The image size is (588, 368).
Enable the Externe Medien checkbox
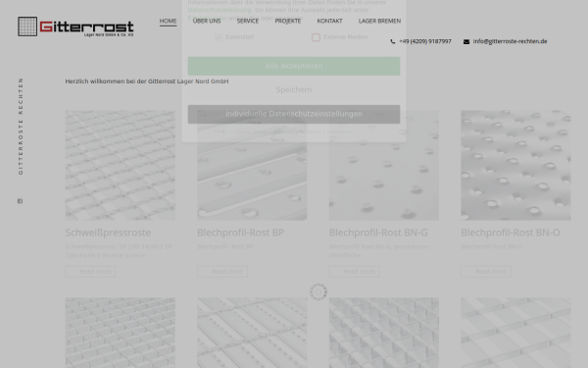click(316, 37)
